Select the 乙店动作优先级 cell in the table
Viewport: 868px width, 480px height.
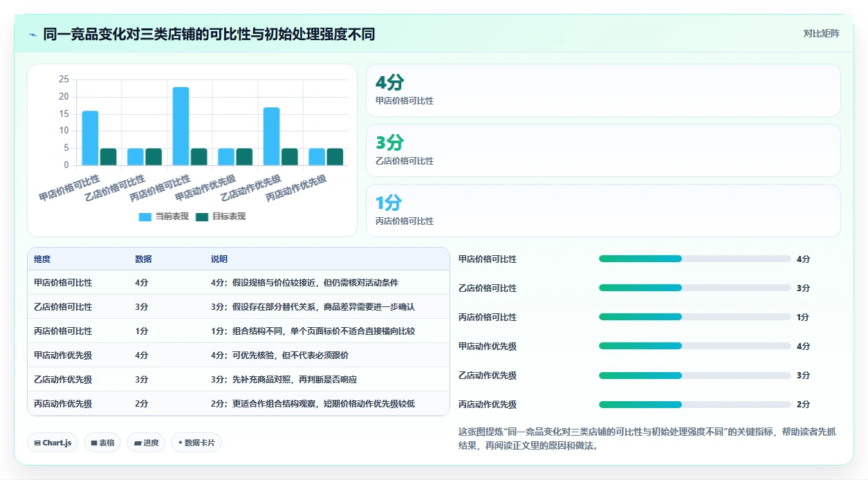(x=63, y=379)
